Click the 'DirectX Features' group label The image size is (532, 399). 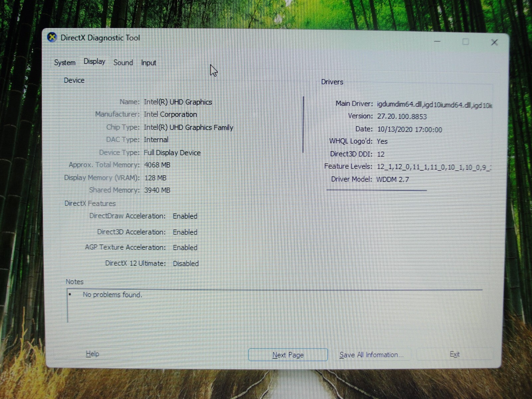coord(90,203)
